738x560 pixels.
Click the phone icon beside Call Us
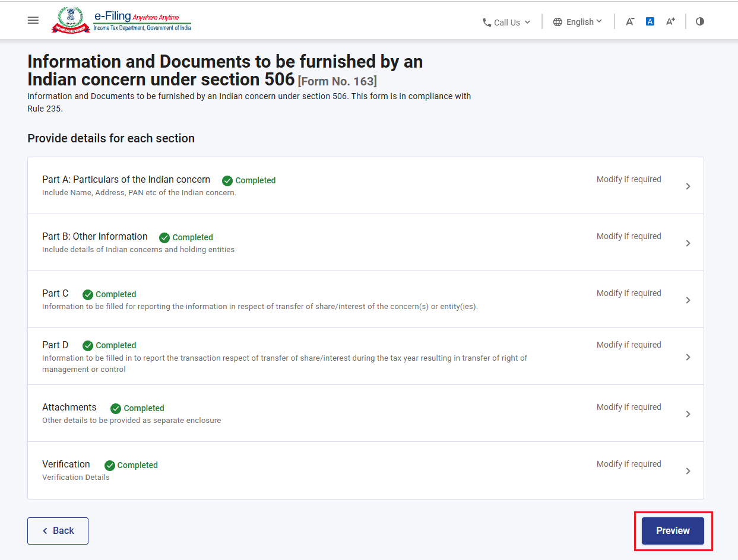click(x=487, y=23)
